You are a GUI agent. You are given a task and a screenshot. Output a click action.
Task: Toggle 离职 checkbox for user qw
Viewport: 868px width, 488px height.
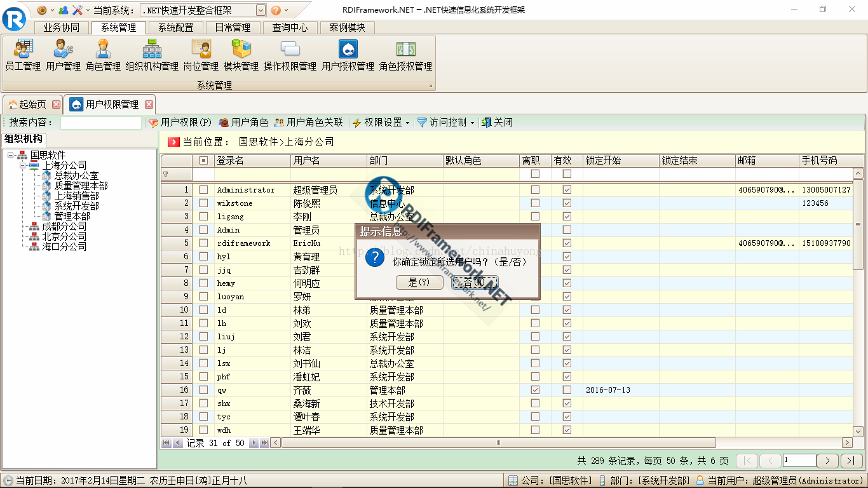tap(535, 390)
